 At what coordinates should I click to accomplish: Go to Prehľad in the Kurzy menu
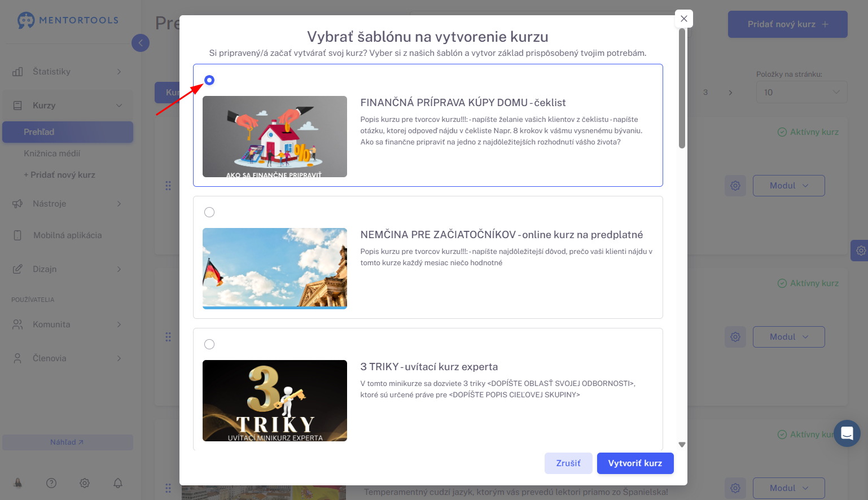(68, 132)
